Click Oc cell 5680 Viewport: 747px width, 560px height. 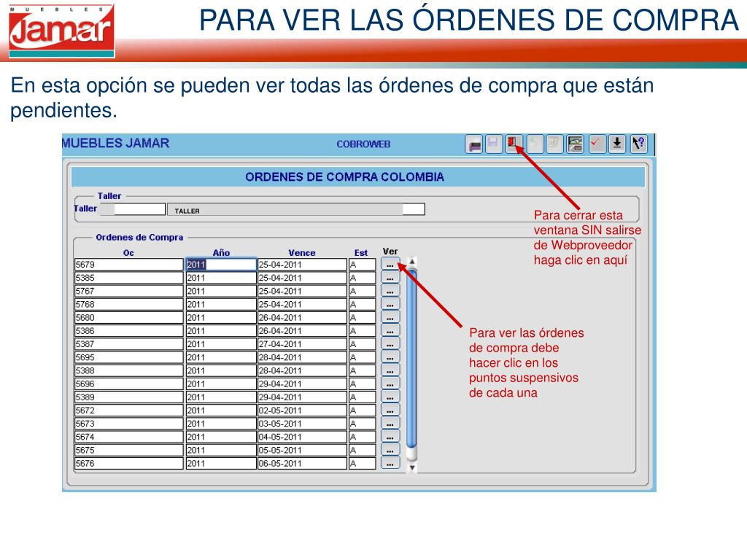(x=128, y=318)
